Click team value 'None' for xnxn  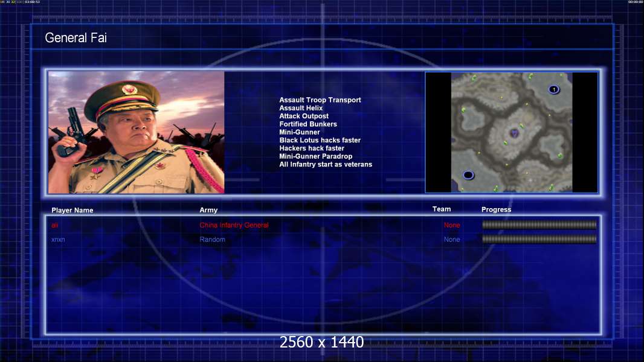pos(452,240)
